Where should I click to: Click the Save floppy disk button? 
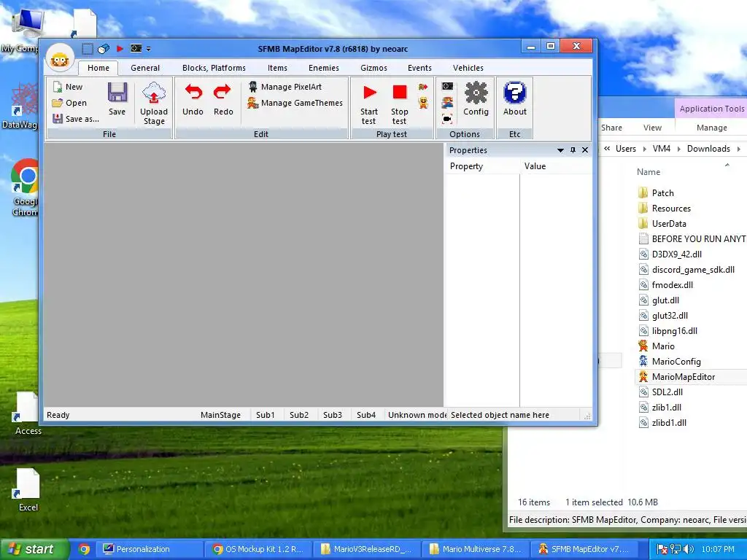117,99
